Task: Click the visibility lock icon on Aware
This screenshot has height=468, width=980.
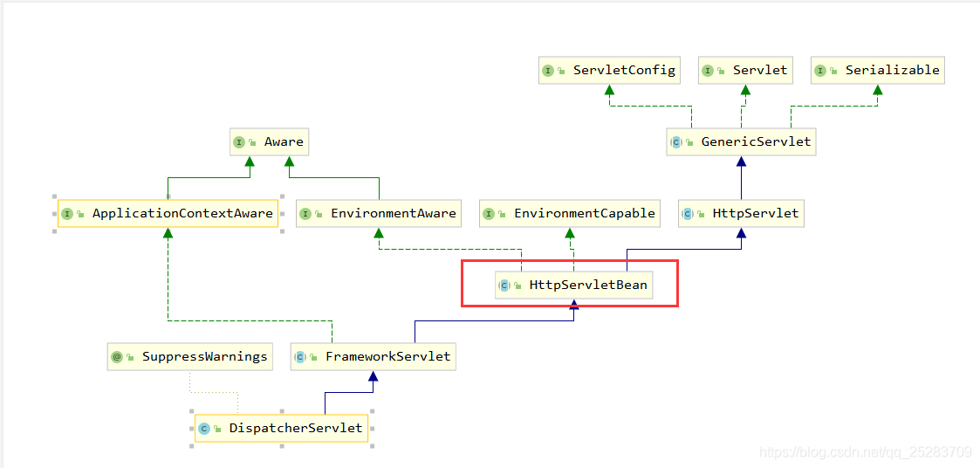Action: [252, 143]
